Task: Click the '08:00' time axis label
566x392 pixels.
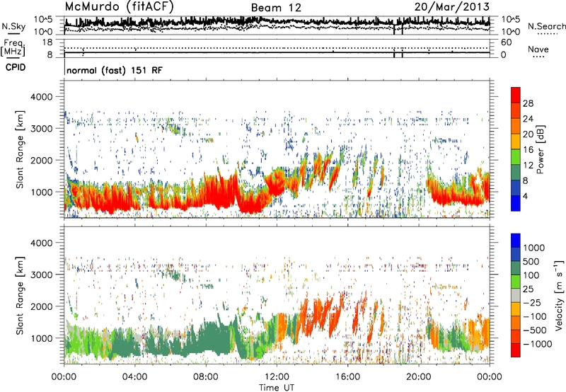Action: (x=206, y=377)
